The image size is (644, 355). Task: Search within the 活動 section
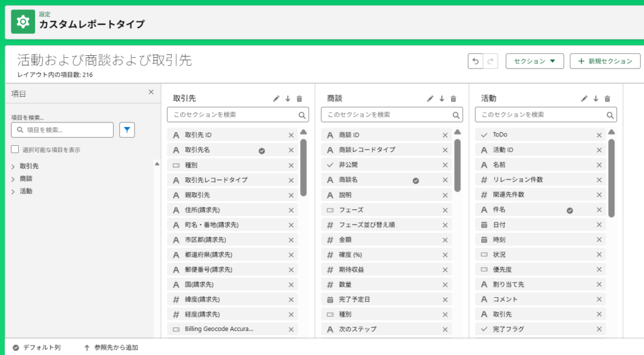[546, 115]
